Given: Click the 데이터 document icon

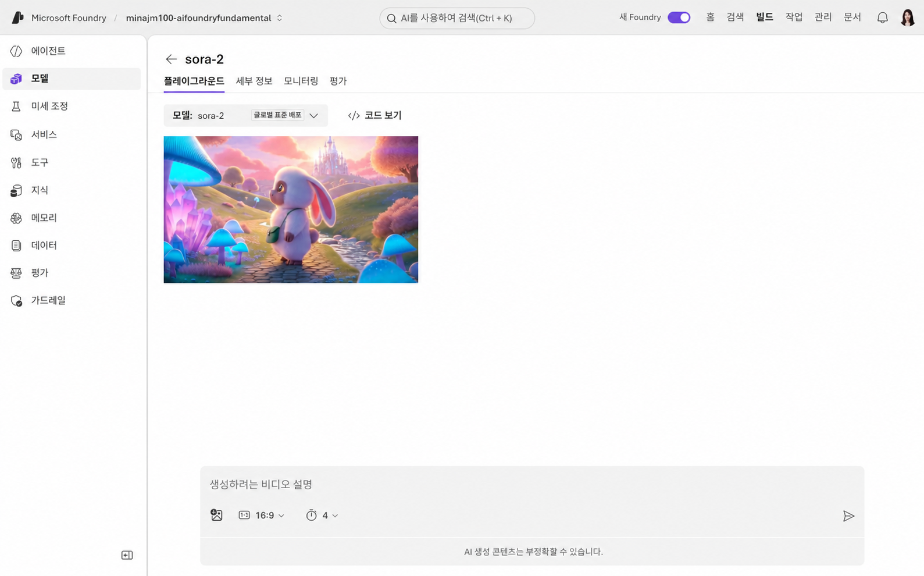Looking at the screenshot, I should (x=16, y=246).
